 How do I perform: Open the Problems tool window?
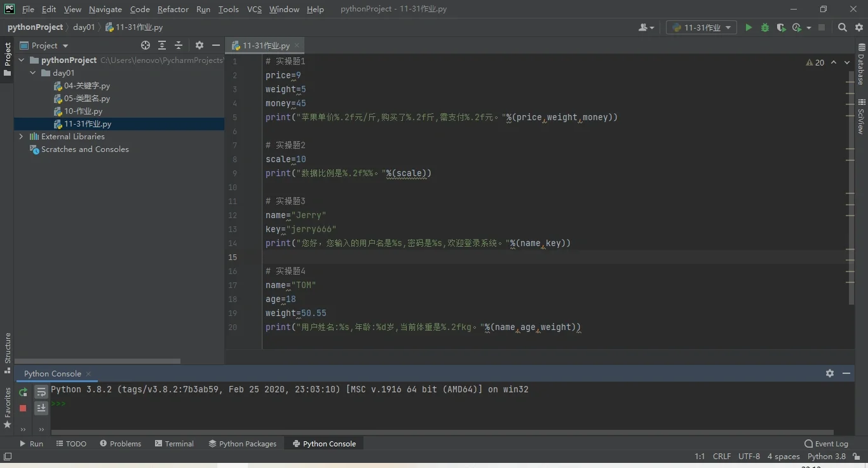pos(120,443)
